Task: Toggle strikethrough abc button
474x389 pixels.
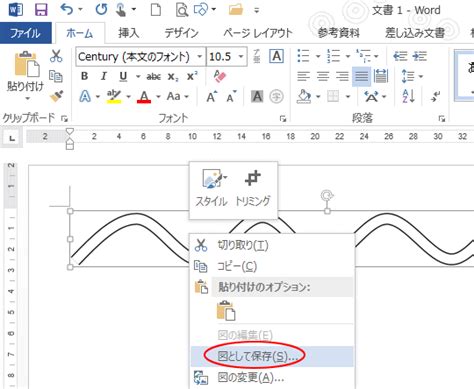Action: click(x=153, y=77)
